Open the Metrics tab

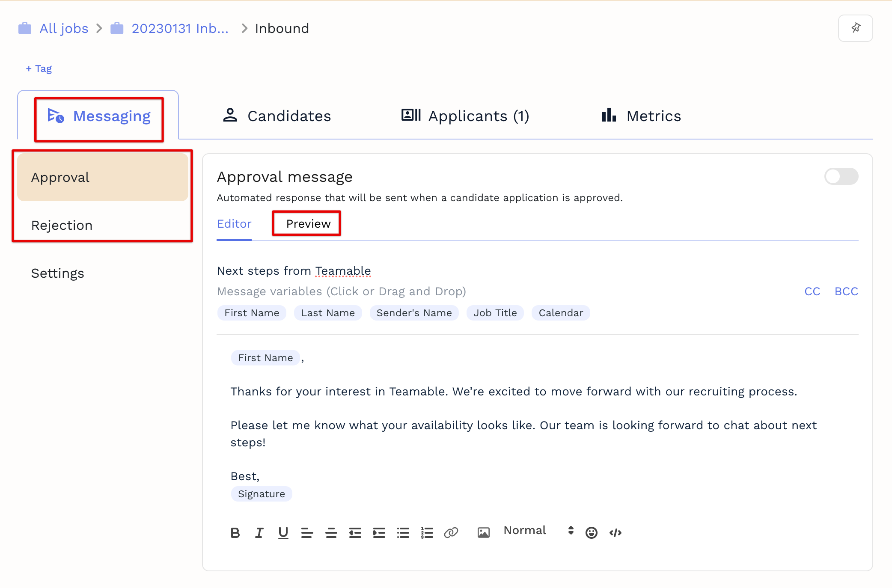(639, 116)
